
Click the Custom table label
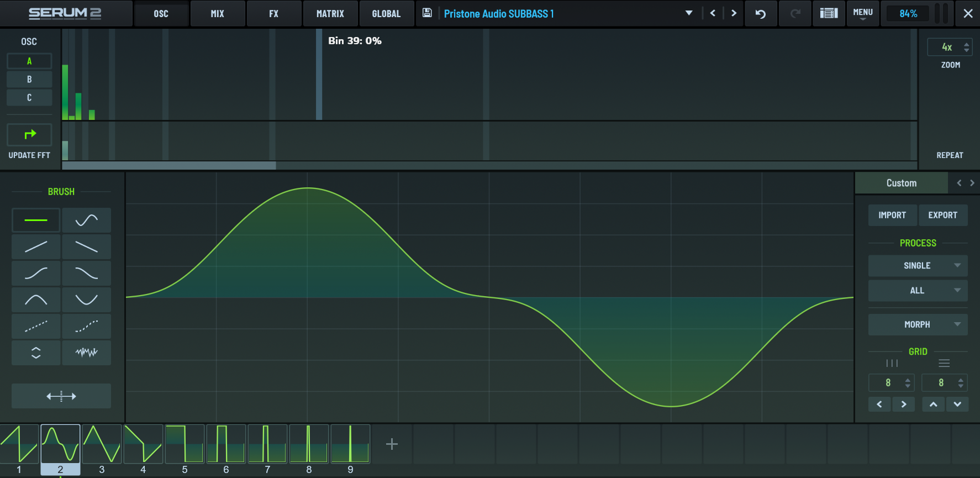(x=902, y=183)
